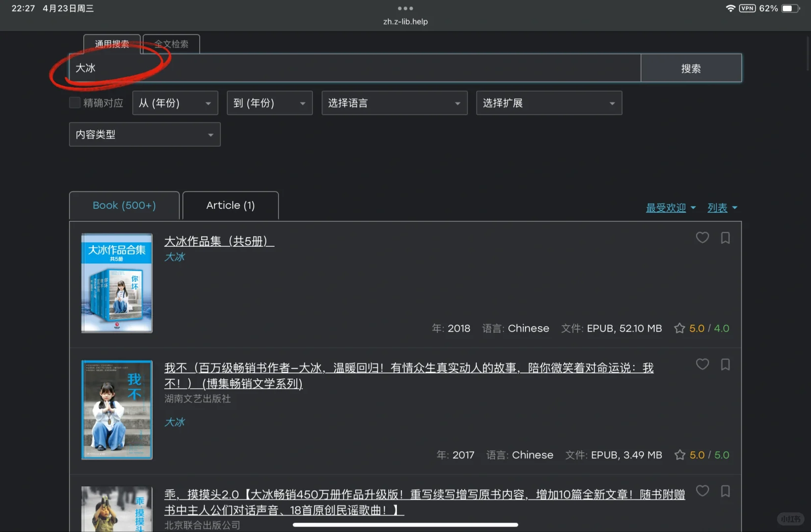Screen dimensions: 811x532
Task: Open the 列表 view dropdown
Action: (722, 208)
